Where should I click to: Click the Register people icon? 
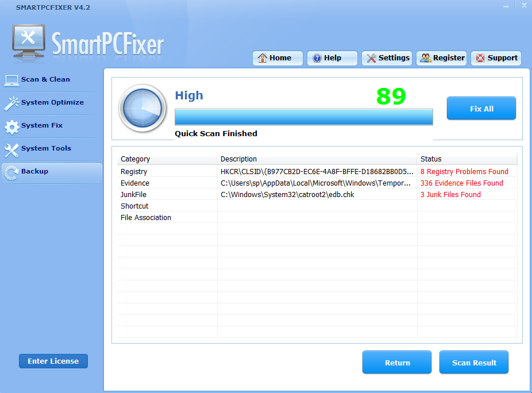426,58
